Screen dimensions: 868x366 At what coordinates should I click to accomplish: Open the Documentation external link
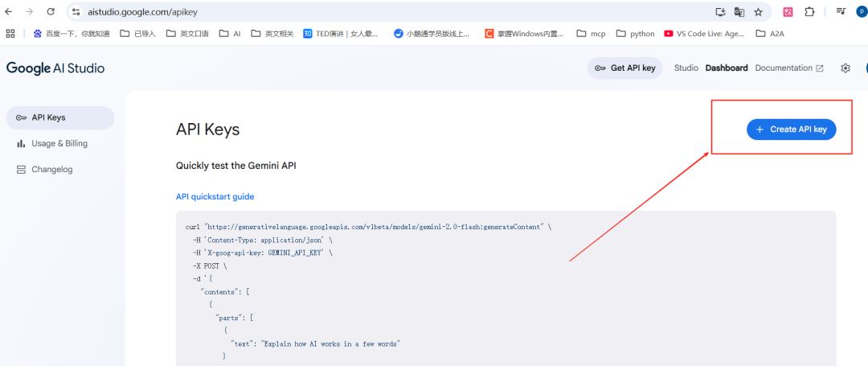pos(789,68)
